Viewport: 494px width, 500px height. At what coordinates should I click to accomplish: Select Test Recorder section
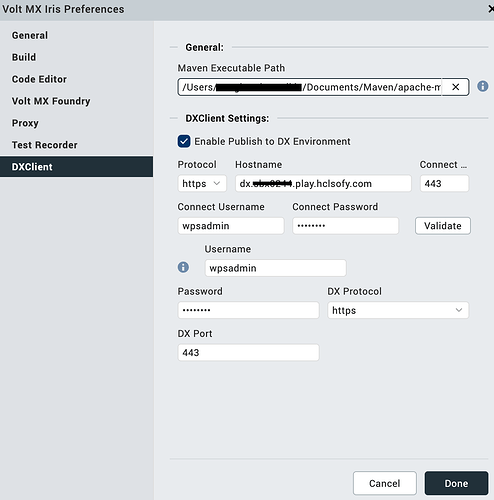(45, 145)
